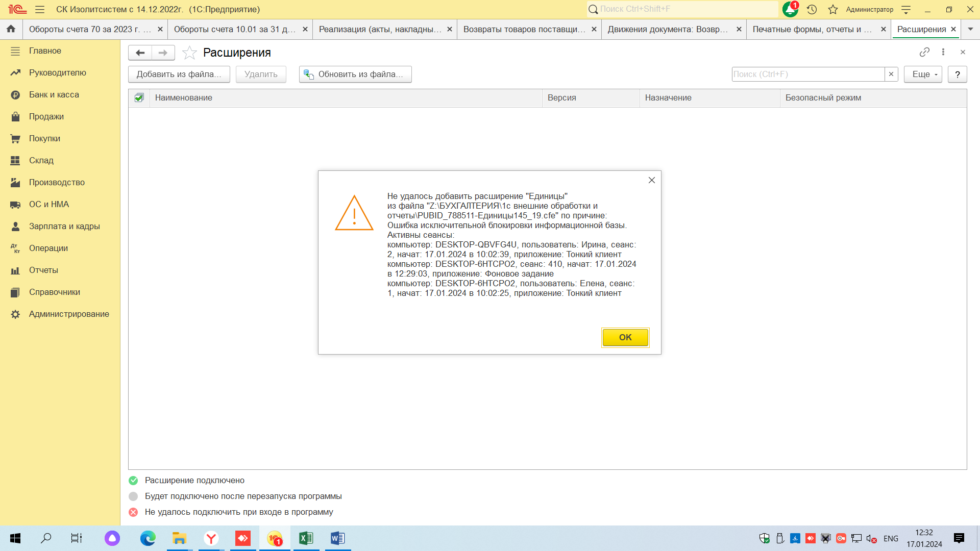The height and width of the screenshot is (551, 980).
Task: Open the Производство section
Action: 60,183
